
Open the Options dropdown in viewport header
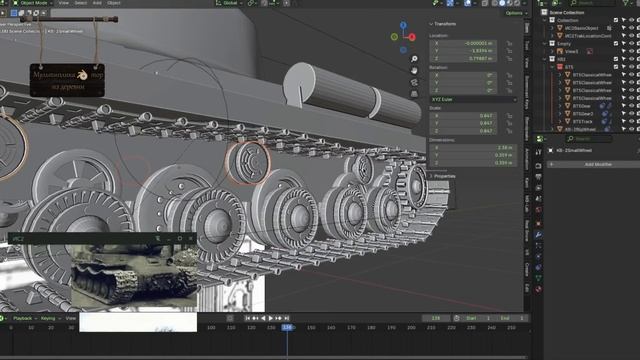click(516, 13)
